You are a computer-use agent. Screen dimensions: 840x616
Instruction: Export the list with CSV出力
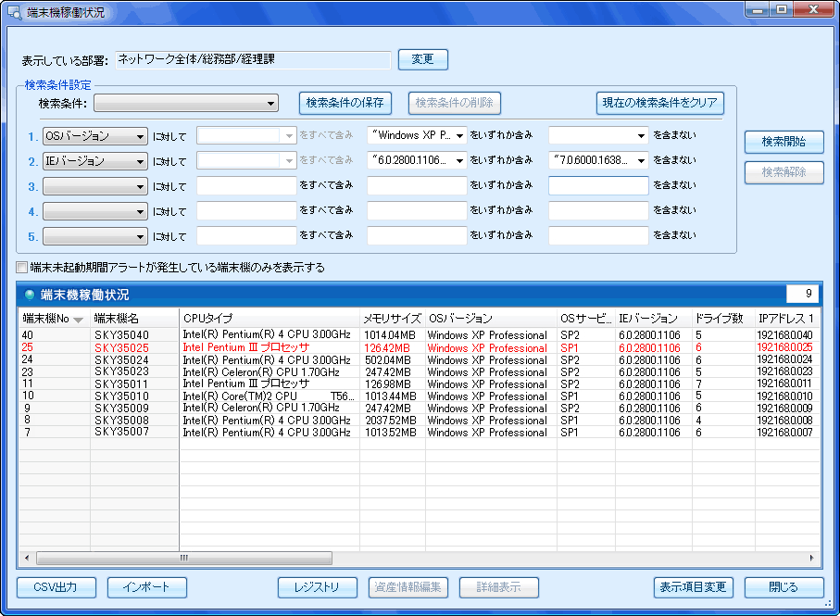[x=56, y=587]
